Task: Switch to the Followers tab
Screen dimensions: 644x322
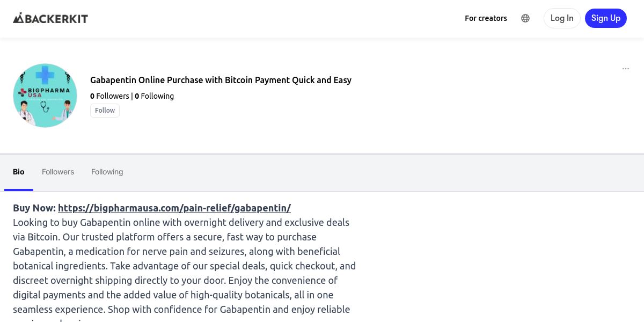Action: 58,172
